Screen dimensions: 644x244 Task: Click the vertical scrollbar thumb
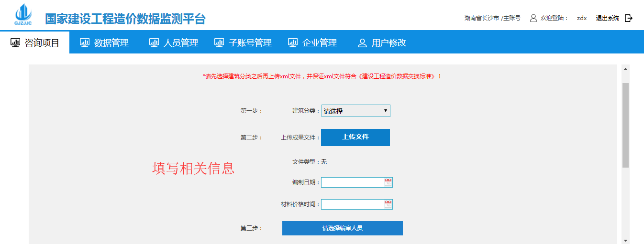point(625,125)
